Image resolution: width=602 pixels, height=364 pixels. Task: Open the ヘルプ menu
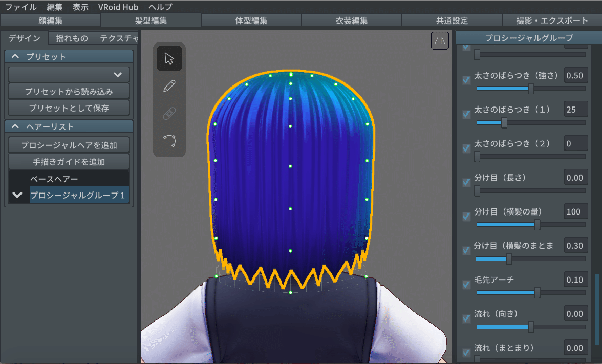point(161,7)
